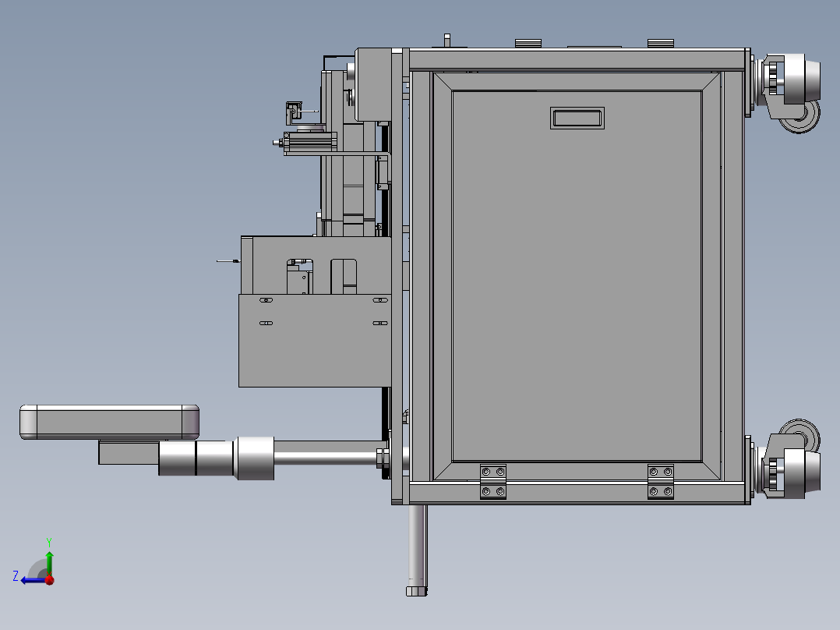The width and height of the screenshot is (840, 630).
Task: Click the red origin ball of the triad
Action: (50, 580)
